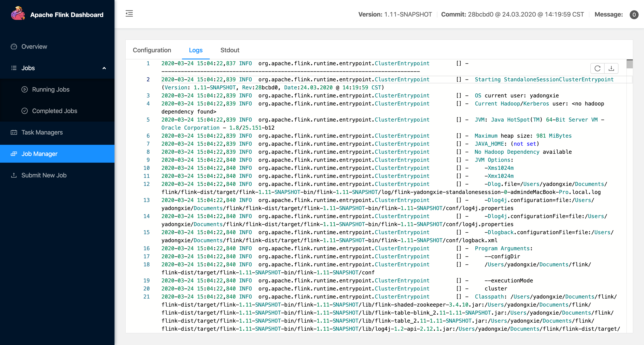Collapse the Jobs submenu arrow
This screenshot has width=644, height=345.
[104, 68]
